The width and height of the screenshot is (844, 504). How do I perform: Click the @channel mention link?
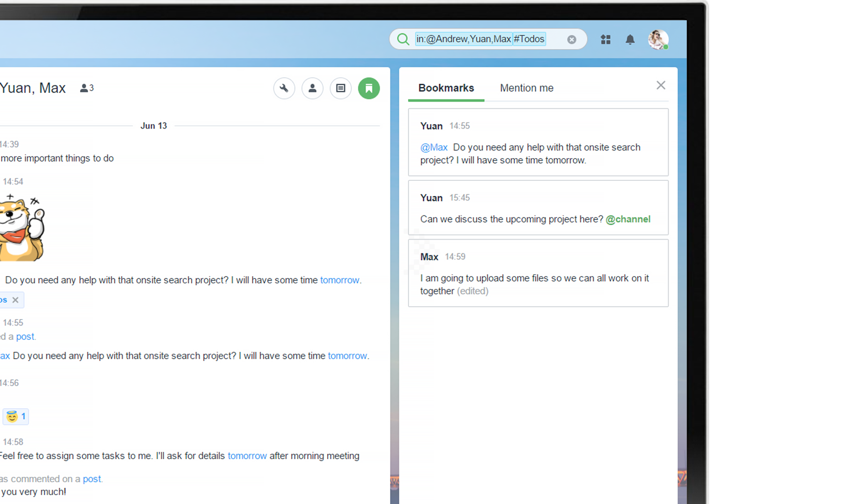click(628, 219)
